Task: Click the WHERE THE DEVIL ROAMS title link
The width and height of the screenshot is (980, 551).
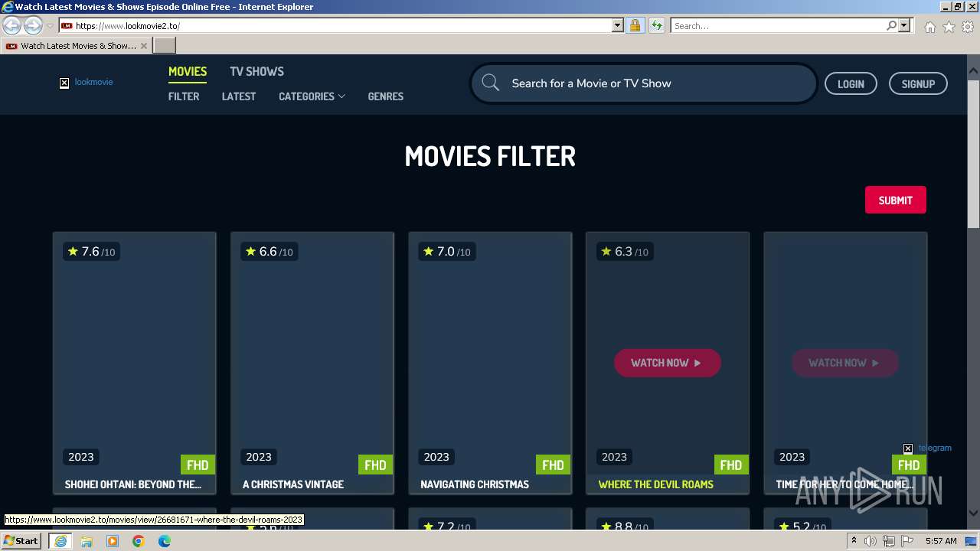Action: 655,484
